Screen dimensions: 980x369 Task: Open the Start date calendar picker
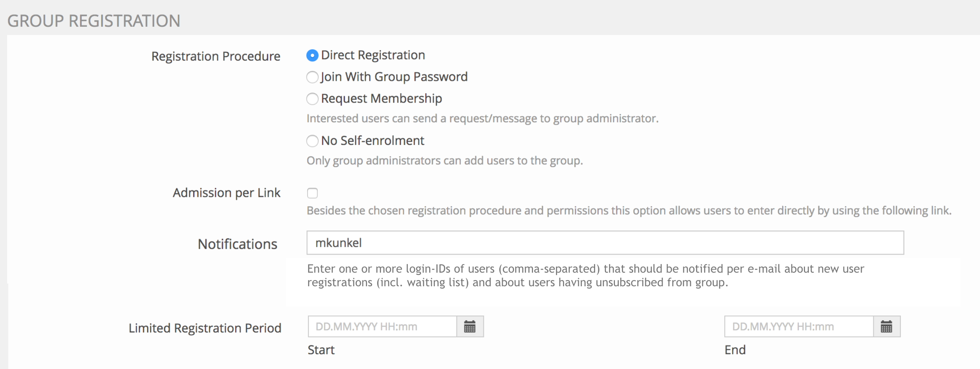[470, 327]
